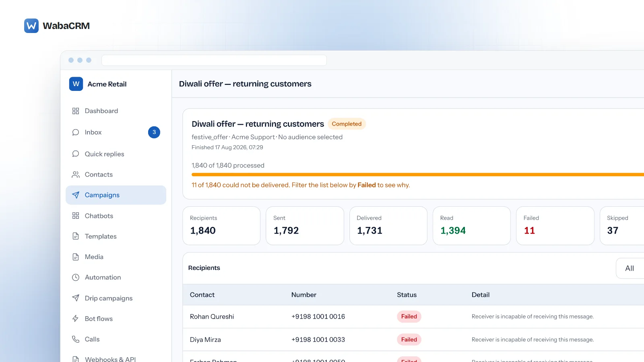644x362 pixels.
Task: Click number +9198 1001 0016
Action: [318, 317]
